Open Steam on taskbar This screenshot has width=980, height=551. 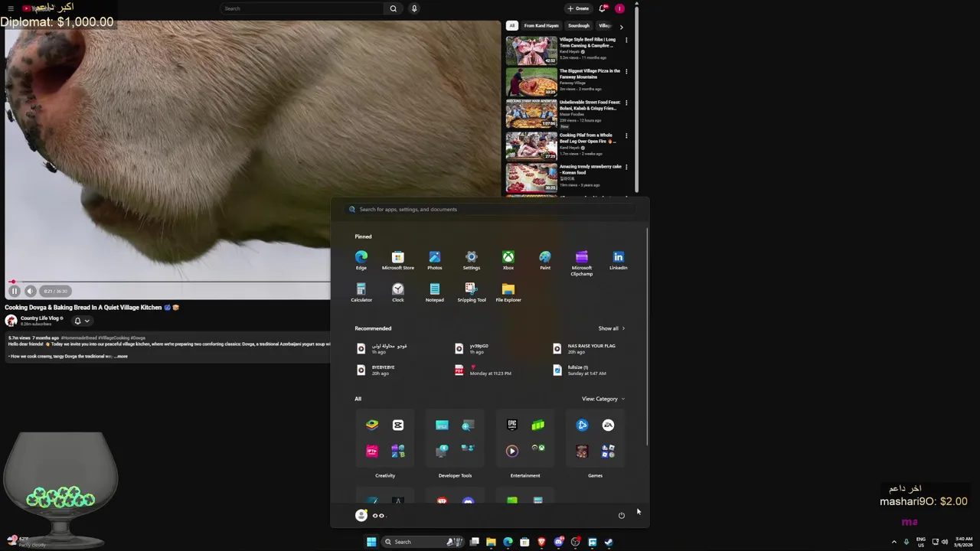click(x=609, y=542)
